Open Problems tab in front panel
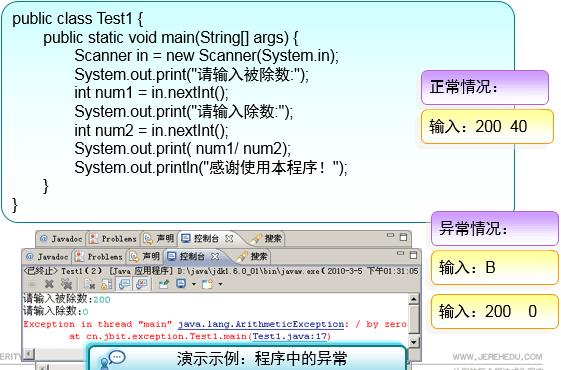 pyautogui.click(x=100, y=257)
